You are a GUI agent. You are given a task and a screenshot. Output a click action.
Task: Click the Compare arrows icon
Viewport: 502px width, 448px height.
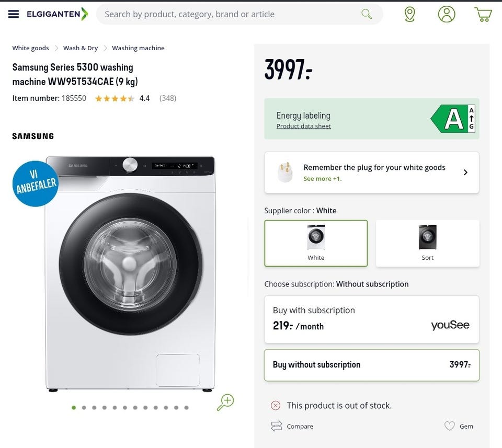pyautogui.click(x=277, y=426)
